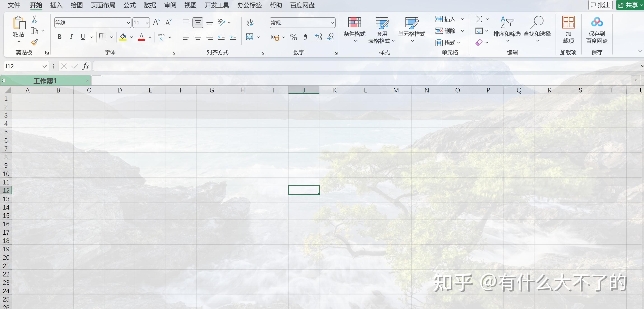This screenshot has height=309, width=644.
Task: Click the insert function fx icon
Action: coord(86,66)
